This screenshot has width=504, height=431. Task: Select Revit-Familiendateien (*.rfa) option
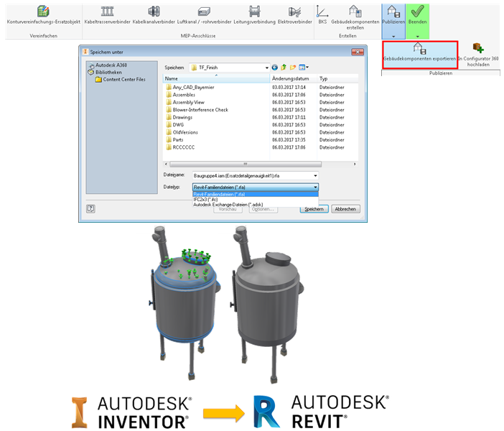pyautogui.click(x=255, y=194)
